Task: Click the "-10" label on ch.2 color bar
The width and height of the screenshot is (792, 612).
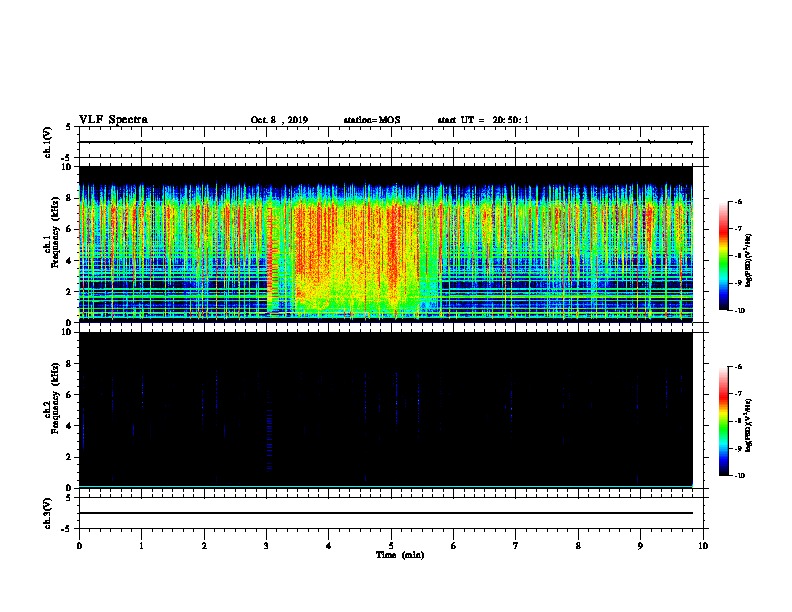Action: pyautogui.click(x=739, y=475)
